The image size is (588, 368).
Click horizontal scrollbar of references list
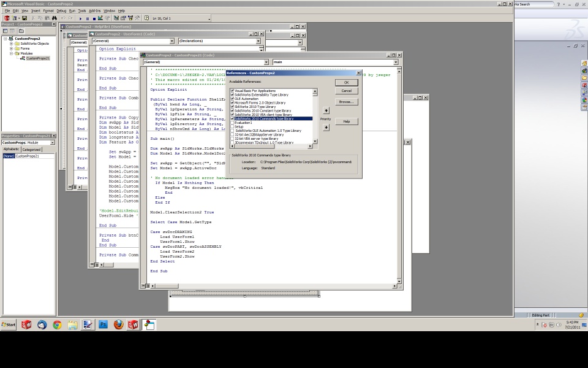click(x=273, y=147)
